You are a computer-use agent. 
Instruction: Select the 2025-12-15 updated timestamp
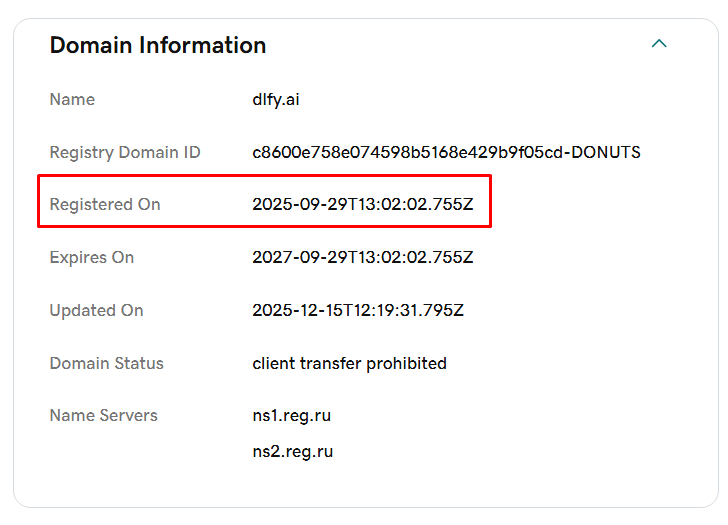tap(358, 310)
